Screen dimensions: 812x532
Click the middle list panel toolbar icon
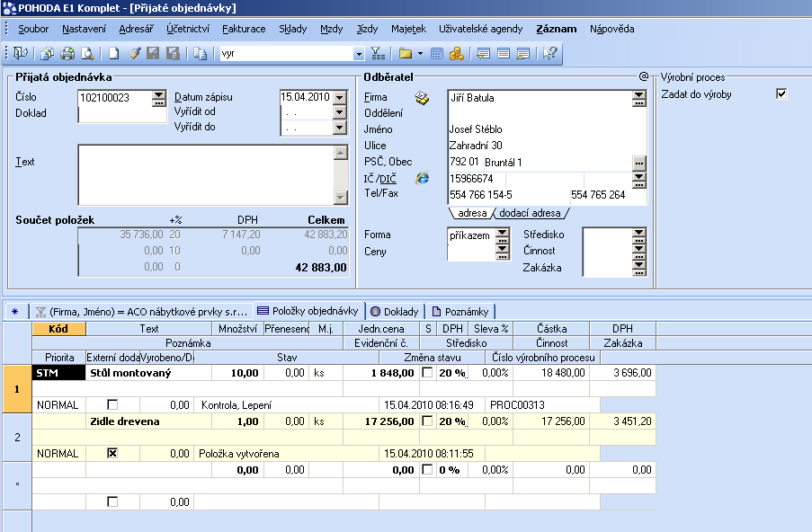click(x=503, y=53)
